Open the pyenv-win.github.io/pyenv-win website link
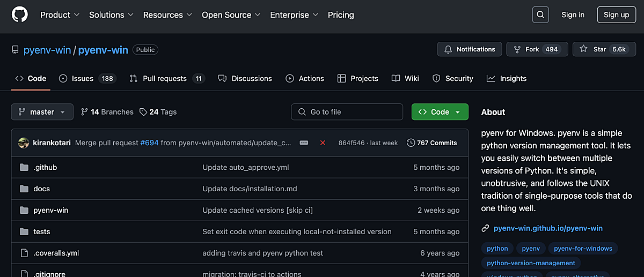The image size is (644, 277). click(x=548, y=228)
